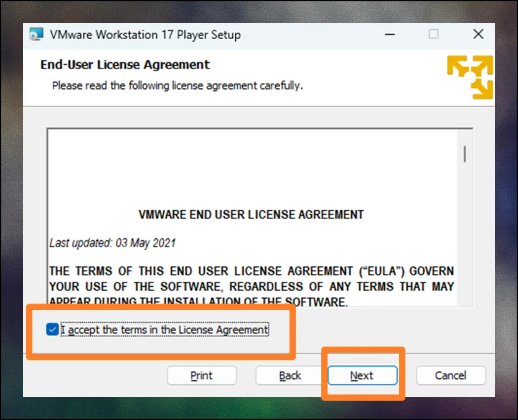The image size is (518, 420).
Task: Click the 'VMWARE END USER LICENSE AGREEMENT' heading
Action: [251, 215]
